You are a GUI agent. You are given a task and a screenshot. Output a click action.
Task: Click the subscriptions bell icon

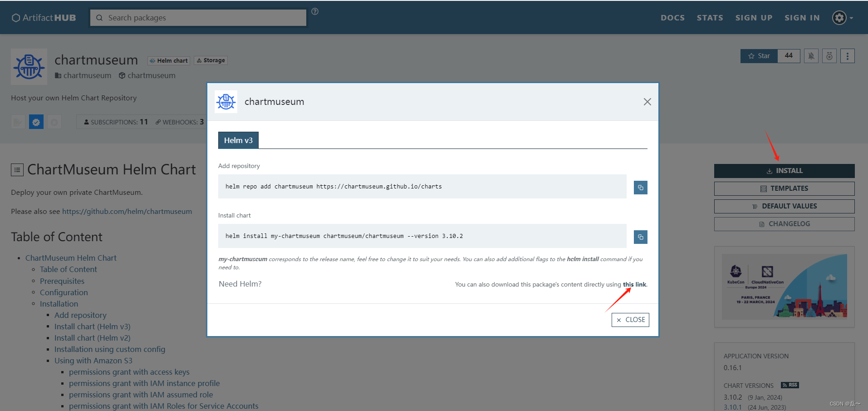811,56
